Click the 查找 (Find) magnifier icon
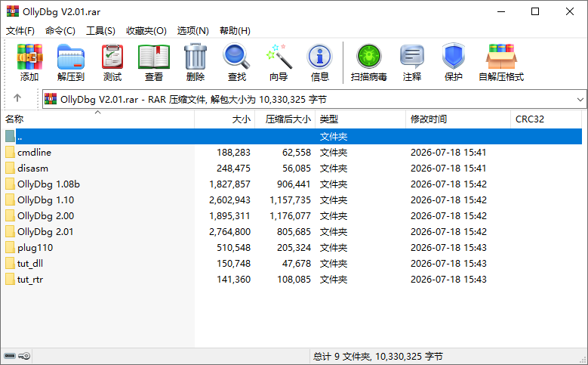Screen dimensions: 588x365 click(x=236, y=57)
